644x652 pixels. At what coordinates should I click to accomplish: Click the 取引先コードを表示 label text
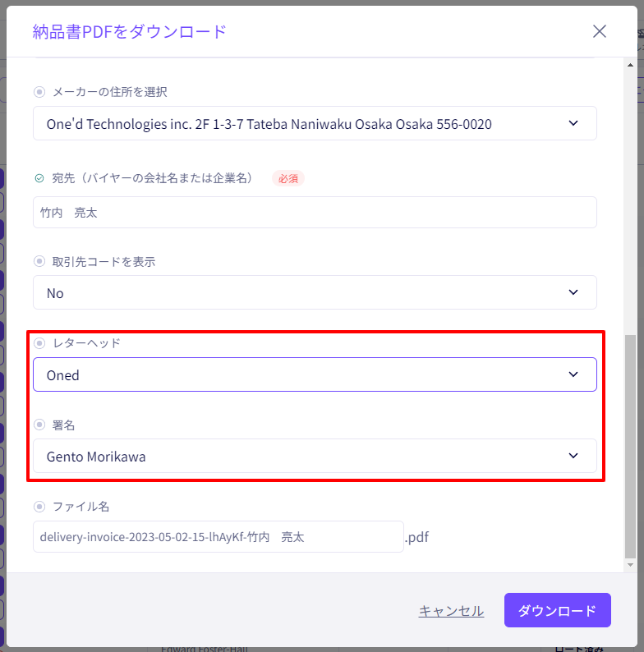[x=103, y=262]
